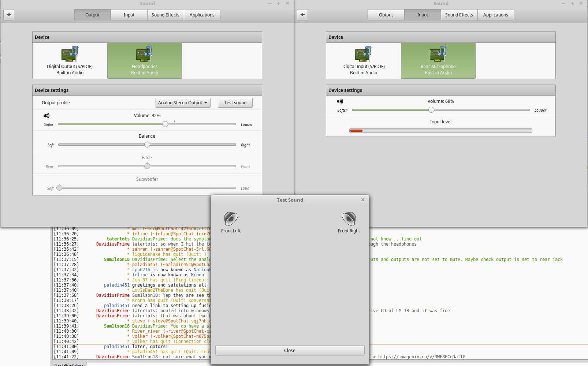
Task: Open Sound Effects tab in right window
Action: [459, 15]
